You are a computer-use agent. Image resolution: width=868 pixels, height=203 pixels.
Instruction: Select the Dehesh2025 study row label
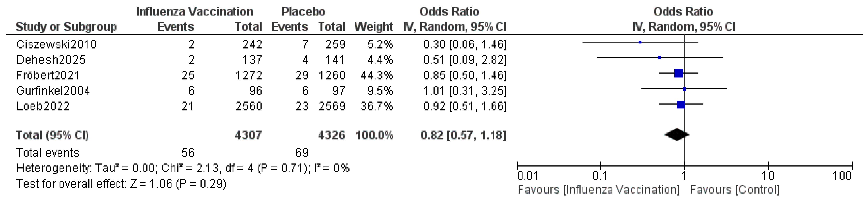(51, 60)
